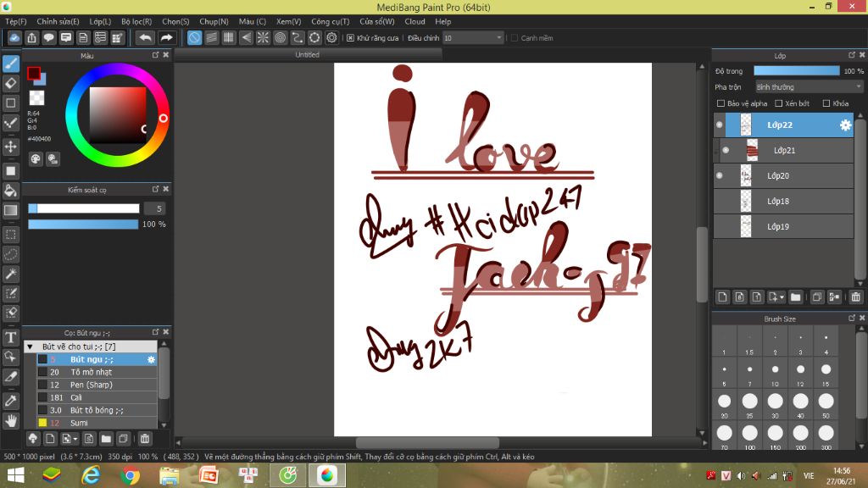Click the Redo arrow in toolbar
The width and height of the screenshot is (868, 488).
(x=166, y=37)
